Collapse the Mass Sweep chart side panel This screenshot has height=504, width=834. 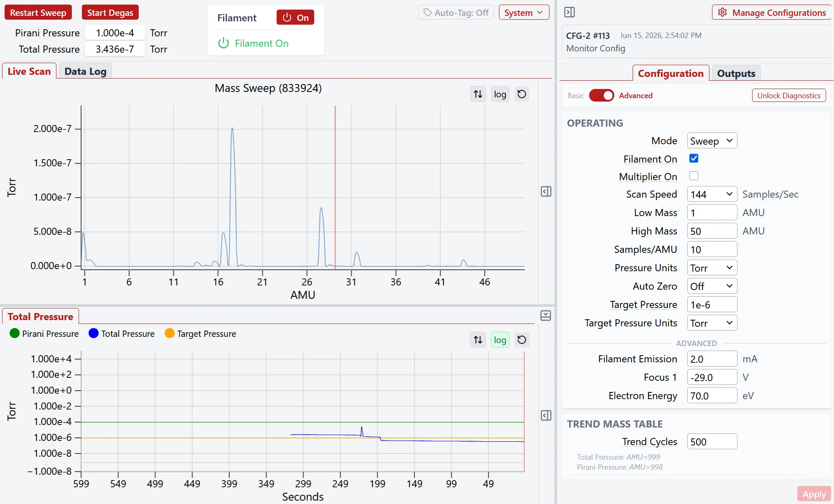tap(546, 191)
